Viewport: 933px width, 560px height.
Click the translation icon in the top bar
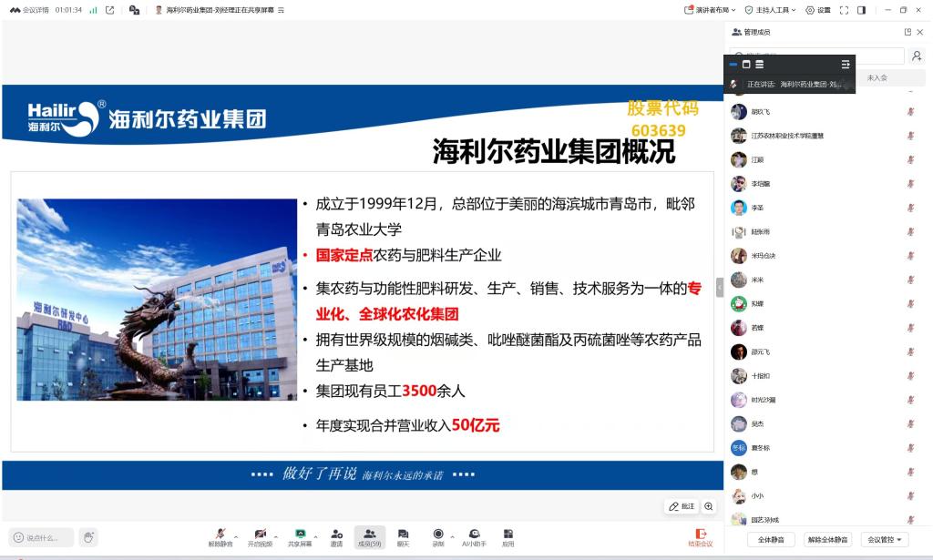click(135, 10)
